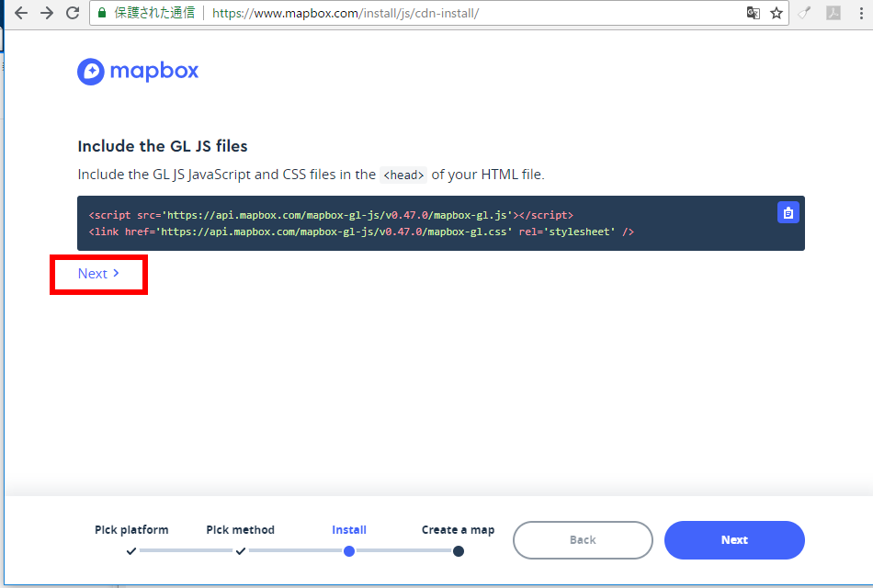873x588 pixels.
Task: Click the Install step progress dot
Action: (x=349, y=551)
